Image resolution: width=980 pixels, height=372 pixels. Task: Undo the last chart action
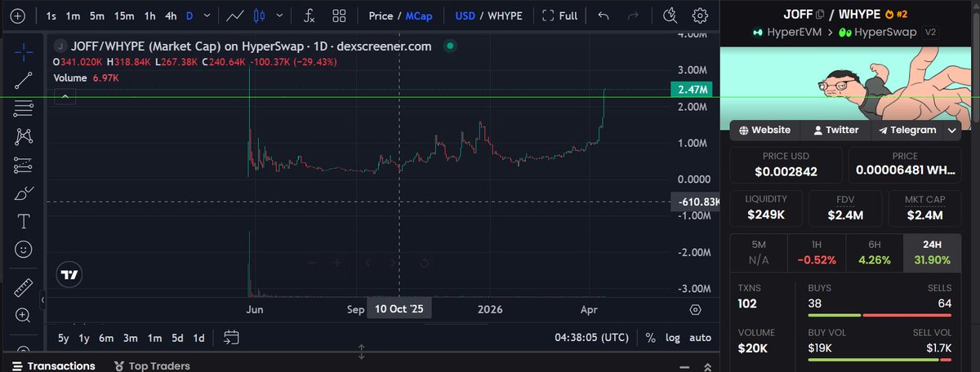(x=604, y=15)
